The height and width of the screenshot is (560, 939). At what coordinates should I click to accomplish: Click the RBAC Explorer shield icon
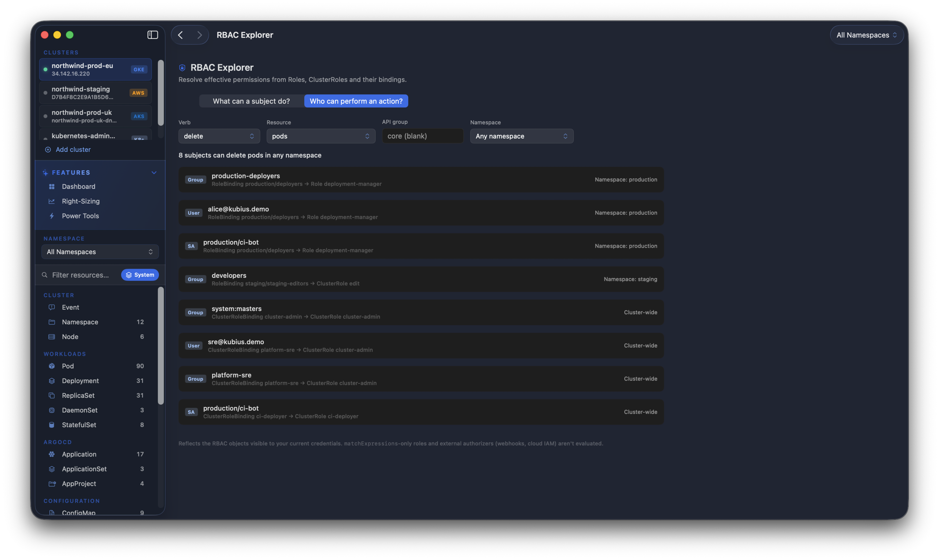click(x=182, y=68)
